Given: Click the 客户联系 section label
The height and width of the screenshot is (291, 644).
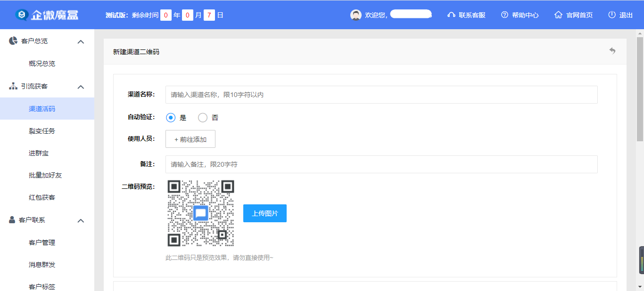Looking at the screenshot, I should pos(32,220).
